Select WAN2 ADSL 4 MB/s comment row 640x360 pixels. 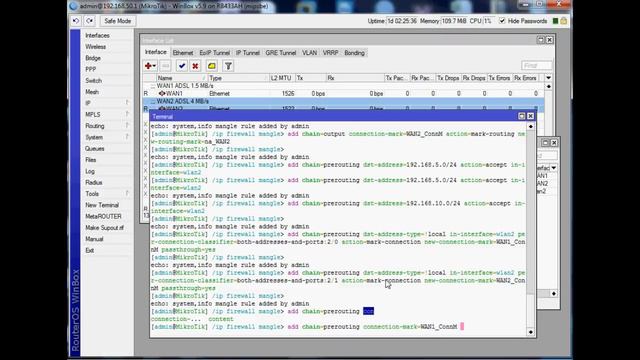tap(343, 101)
